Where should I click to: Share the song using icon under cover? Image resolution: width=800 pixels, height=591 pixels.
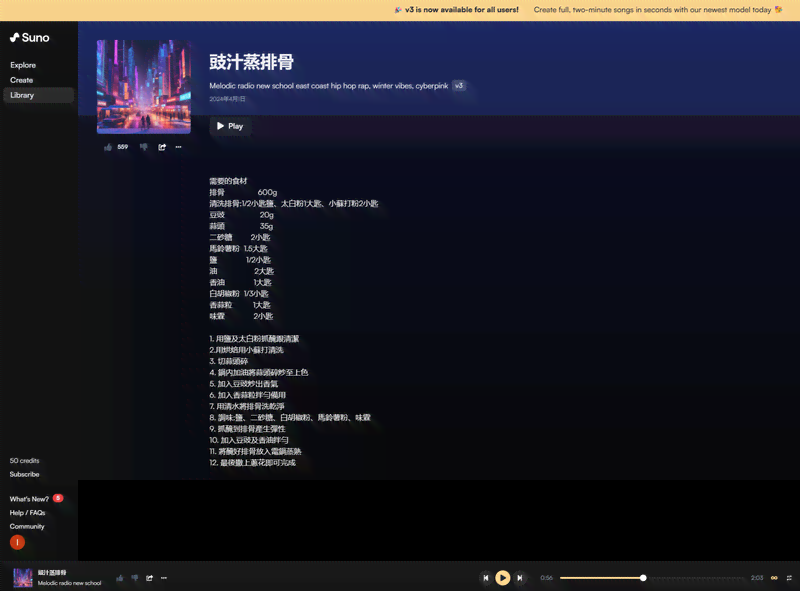click(162, 147)
